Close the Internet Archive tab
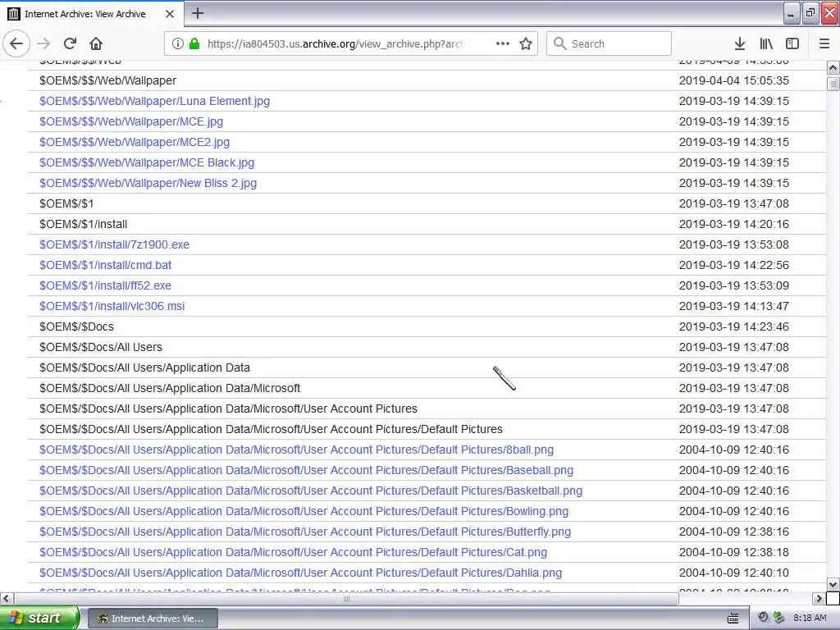The image size is (840, 630). point(170,14)
